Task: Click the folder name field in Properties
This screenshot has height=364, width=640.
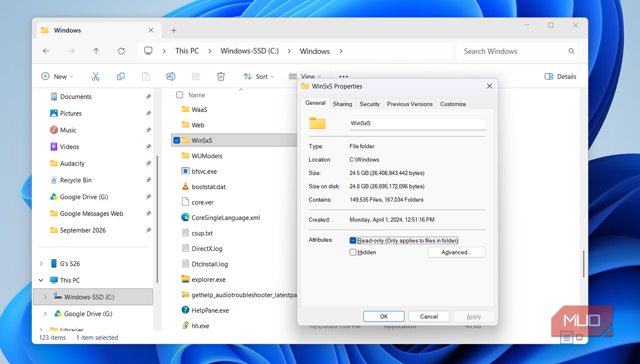Action: pos(418,124)
